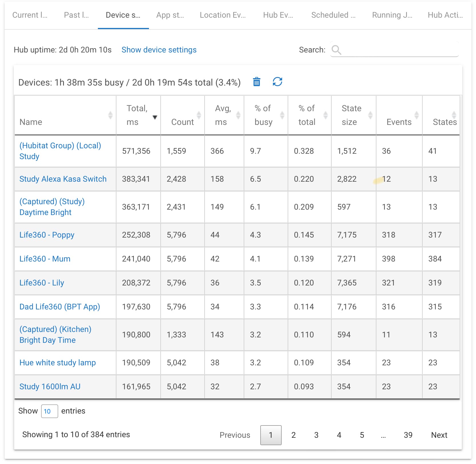Viewport: 476px width, 464px height.
Task: Open the Location Events tab
Action: (x=223, y=15)
